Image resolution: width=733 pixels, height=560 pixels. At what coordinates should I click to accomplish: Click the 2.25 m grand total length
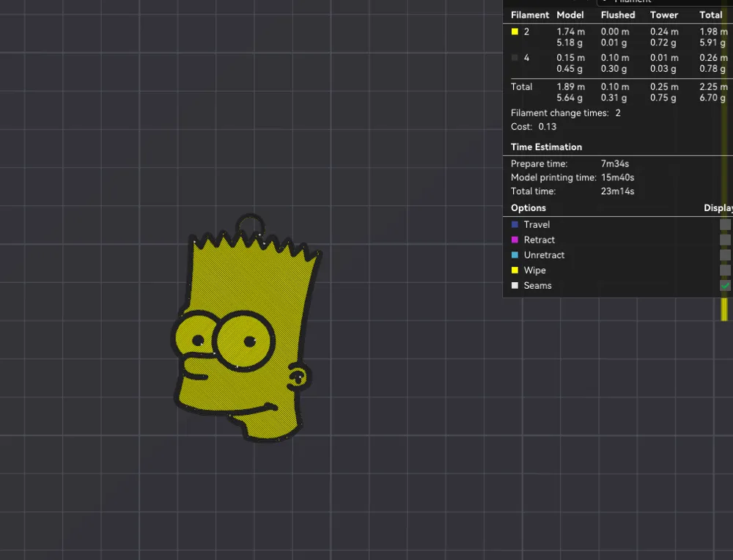[x=713, y=87]
